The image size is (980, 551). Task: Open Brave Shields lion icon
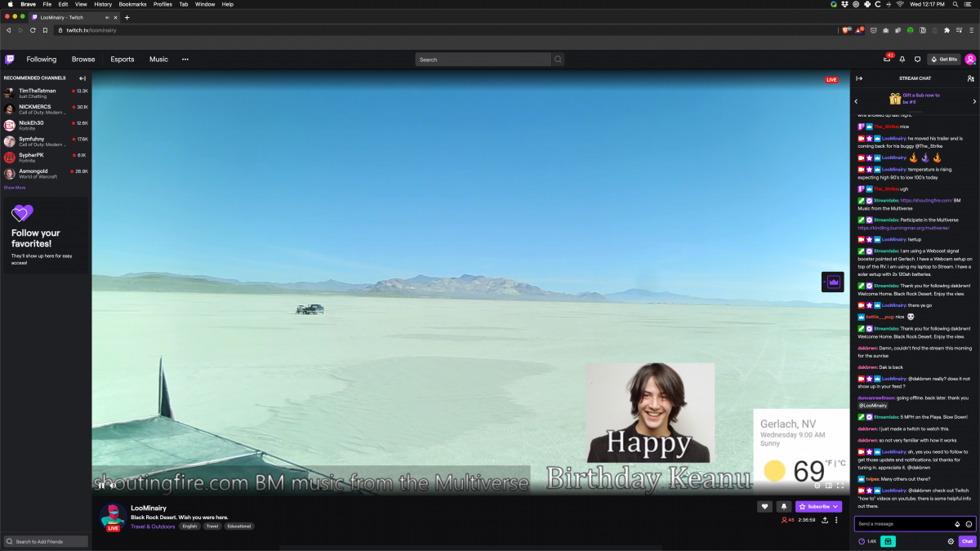tap(846, 30)
